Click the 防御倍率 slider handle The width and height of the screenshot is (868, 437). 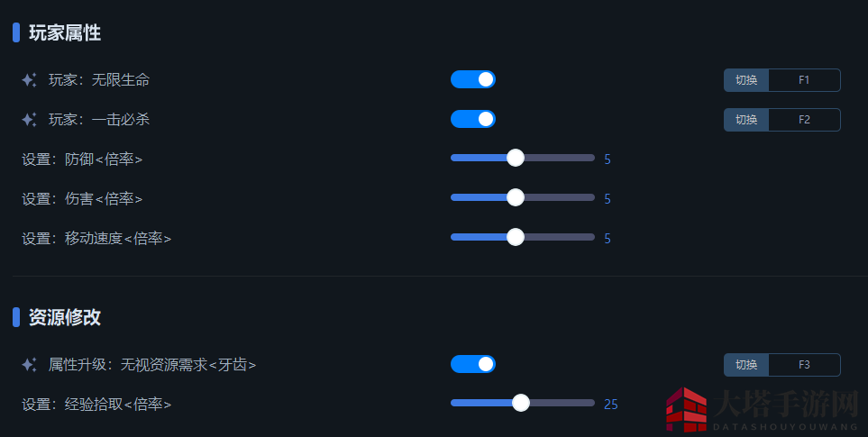click(x=516, y=158)
